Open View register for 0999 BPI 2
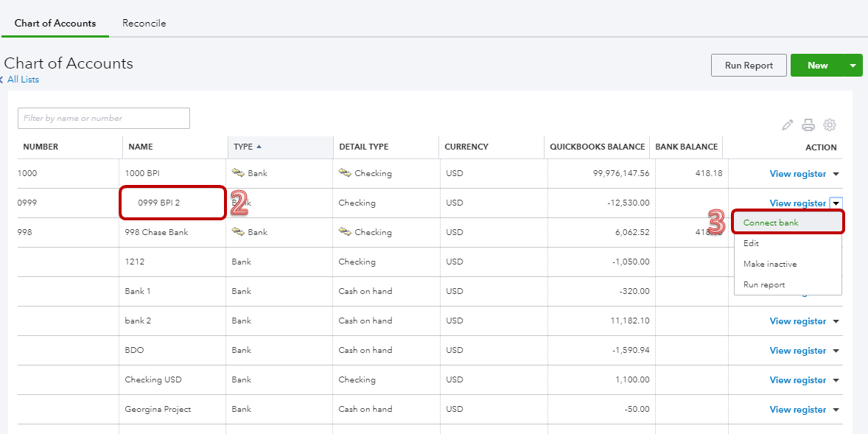Image resolution: width=868 pixels, height=434 pixels. pos(798,203)
